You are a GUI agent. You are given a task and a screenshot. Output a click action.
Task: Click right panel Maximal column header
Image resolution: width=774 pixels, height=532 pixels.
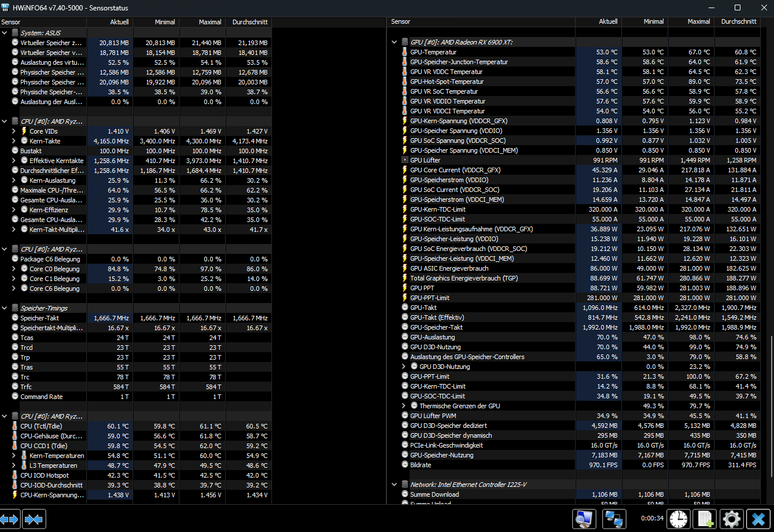691,21
